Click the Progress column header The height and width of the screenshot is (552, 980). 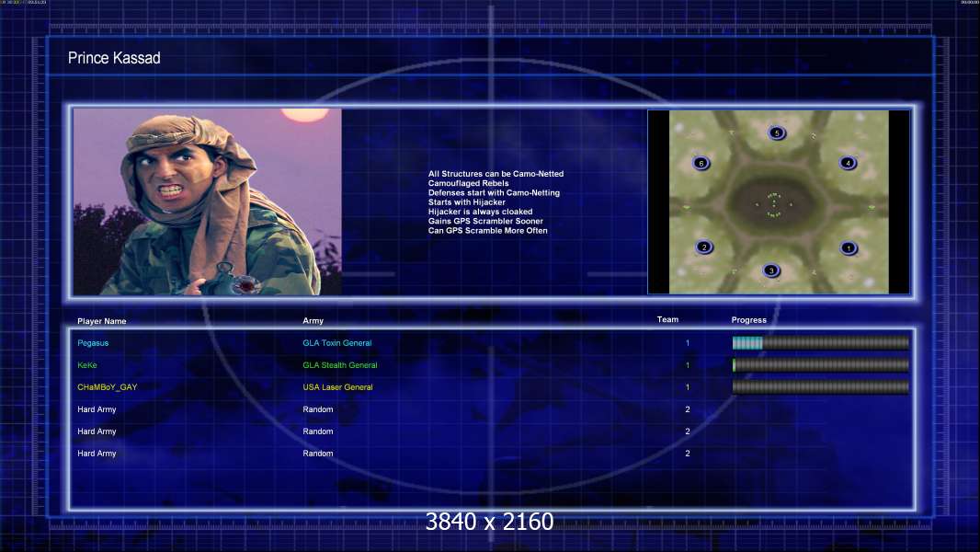pos(748,320)
